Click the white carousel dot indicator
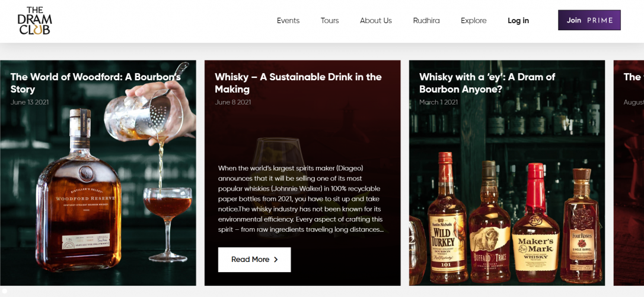 point(5,290)
